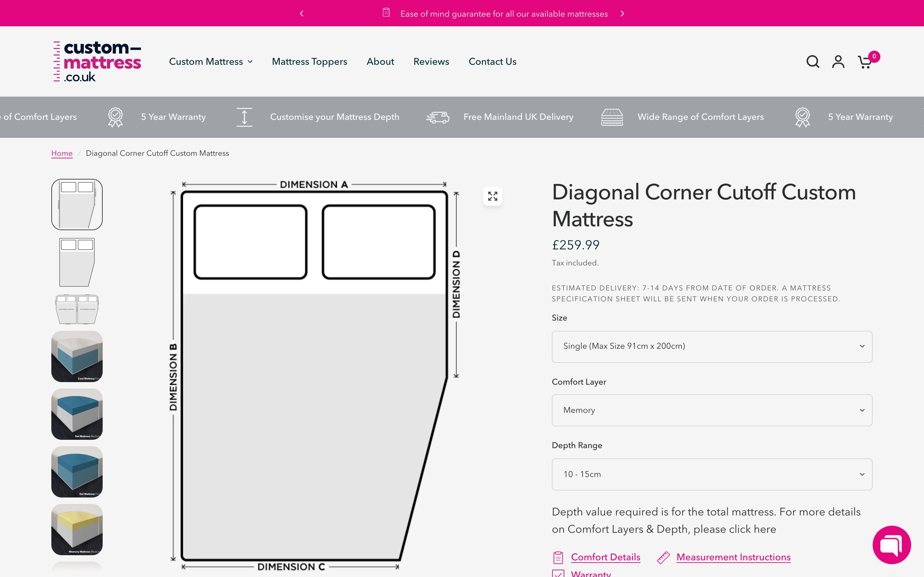Viewport: 924px width, 577px height.
Task: Advance announcement with right arrow
Action: coord(623,13)
